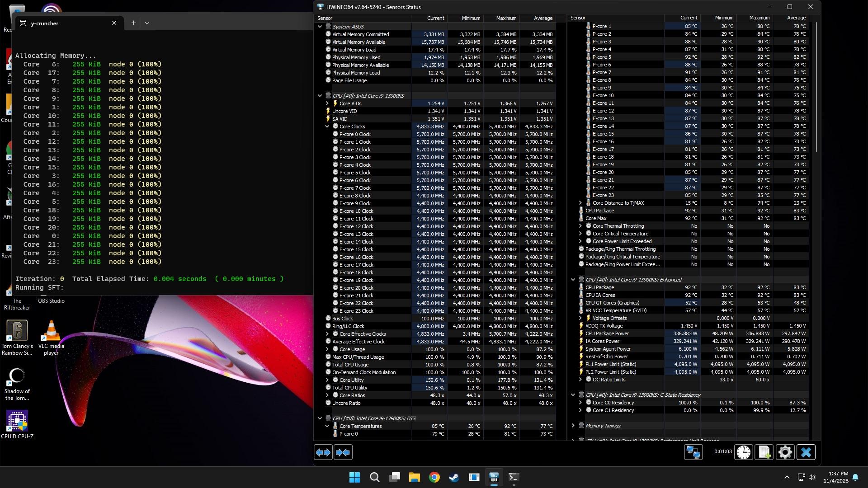Expand the OC Ratio Limits row
Screen dimensions: 868x488
(580, 380)
